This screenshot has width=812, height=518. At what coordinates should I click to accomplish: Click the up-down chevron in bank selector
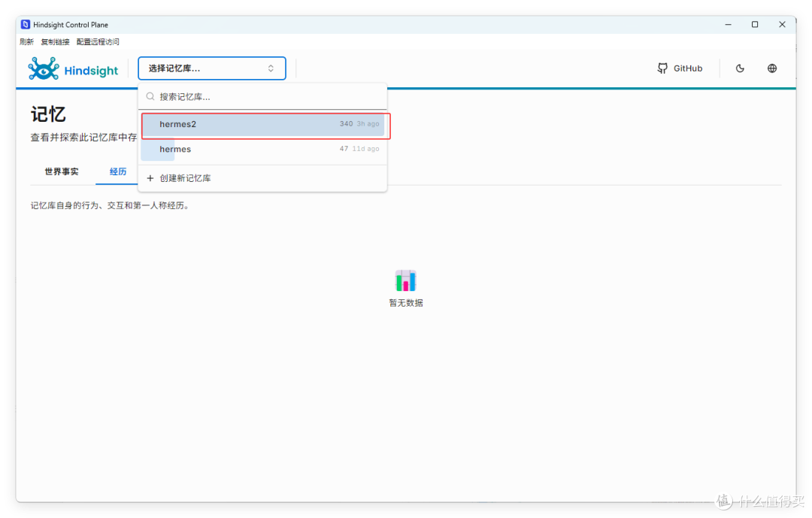pyautogui.click(x=271, y=68)
